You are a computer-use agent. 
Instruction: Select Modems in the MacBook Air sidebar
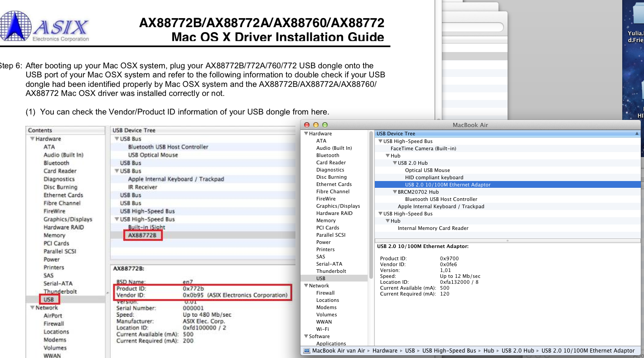pyautogui.click(x=326, y=307)
